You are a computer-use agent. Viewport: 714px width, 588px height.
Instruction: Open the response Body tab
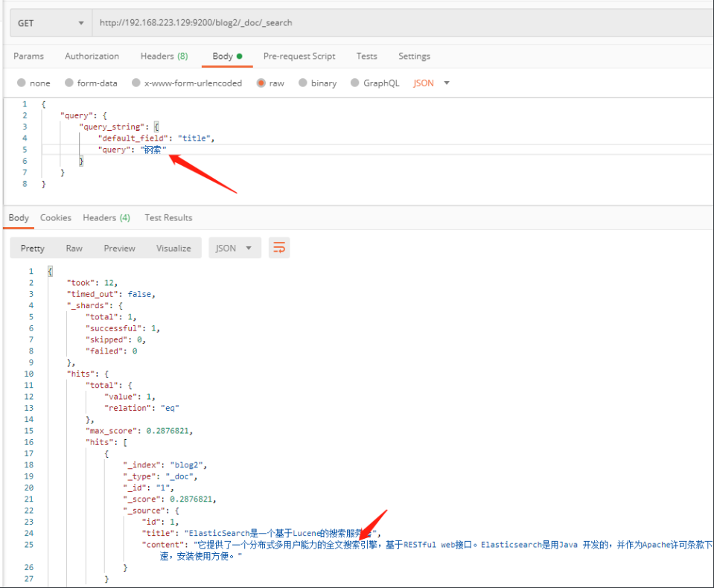click(x=19, y=217)
